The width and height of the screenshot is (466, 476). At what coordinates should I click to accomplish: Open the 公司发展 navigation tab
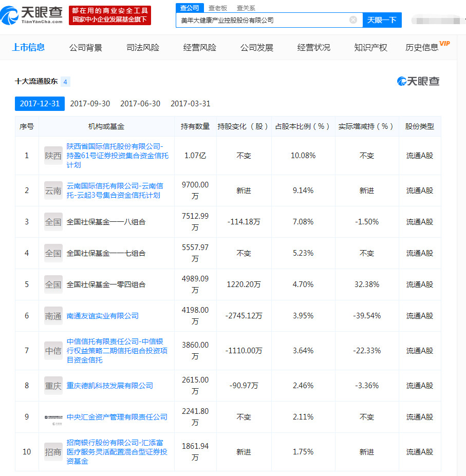pyautogui.click(x=257, y=48)
